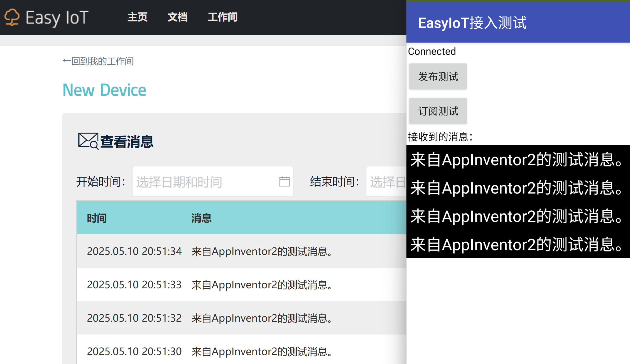Open the start time calendar icon
The height and width of the screenshot is (364, 630).
284,182
